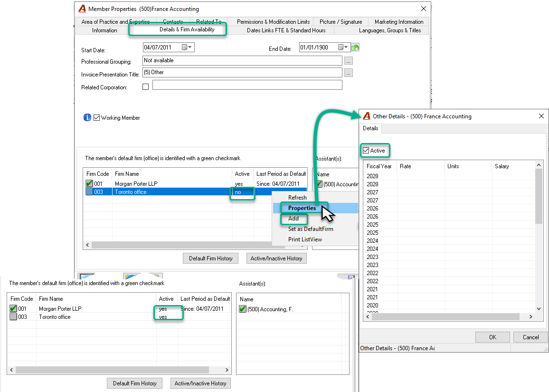
Task: Open the Picture / Signature tab
Action: click(341, 22)
